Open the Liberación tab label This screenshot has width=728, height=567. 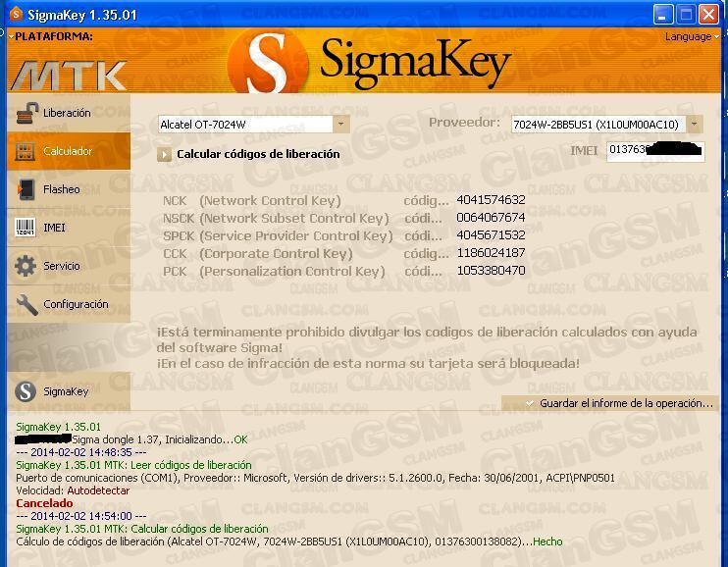point(67,113)
